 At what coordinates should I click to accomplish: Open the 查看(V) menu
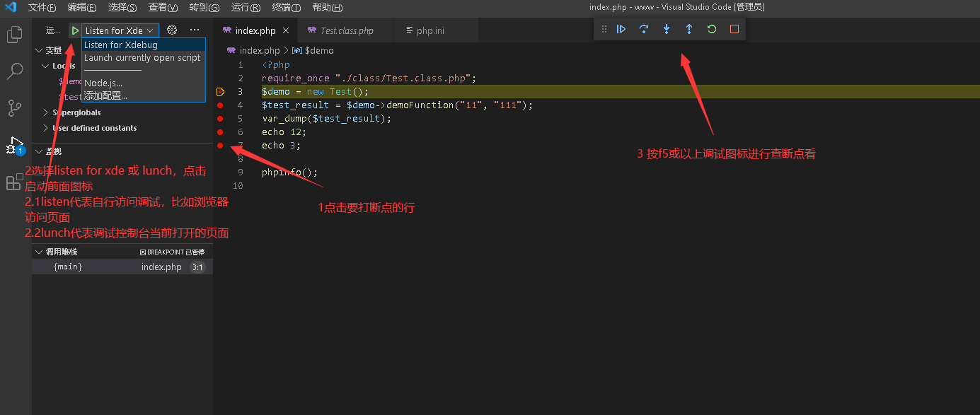tap(163, 7)
